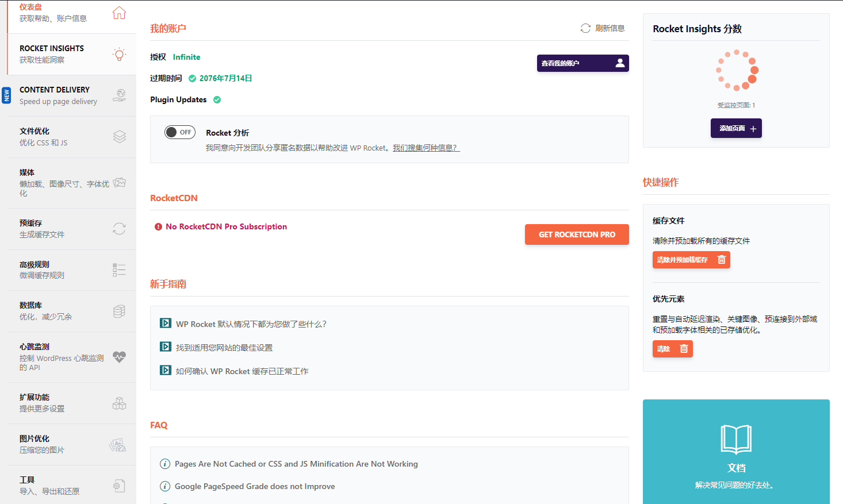Click the document gear icon for 工具

click(119, 486)
